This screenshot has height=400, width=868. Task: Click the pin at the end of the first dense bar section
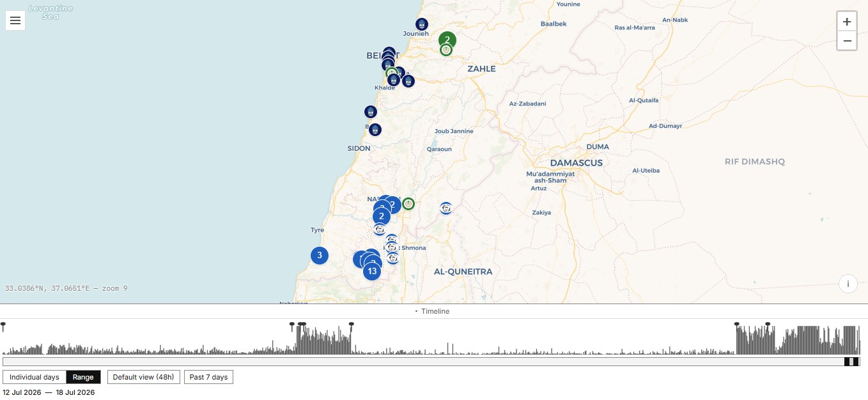352,326
